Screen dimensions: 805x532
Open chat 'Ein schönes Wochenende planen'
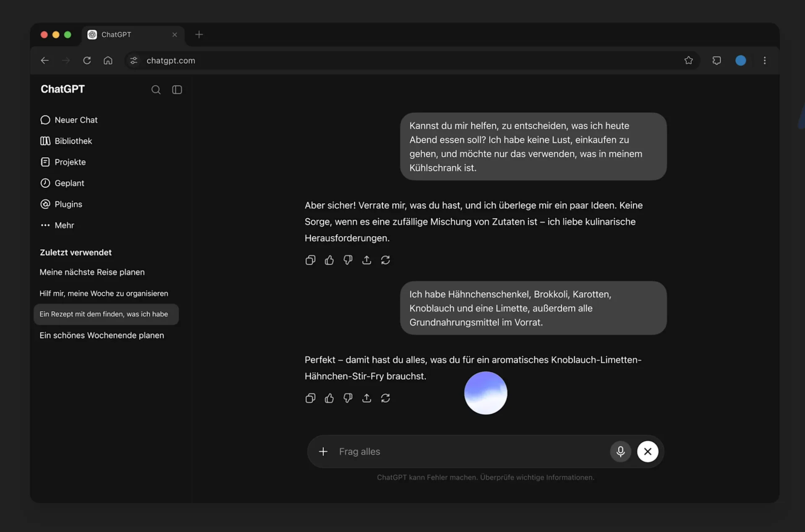pyautogui.click(x=101, y=335)
